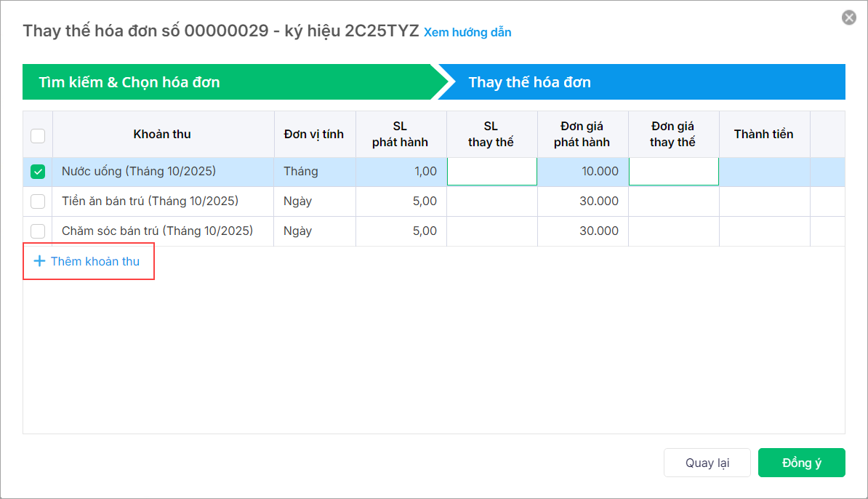This screenshot has height=499, width=868.
Task: Click SL thay thế cell for Tiền ăn bán trú
Action: pyautogui.click(x=492, y=201)
